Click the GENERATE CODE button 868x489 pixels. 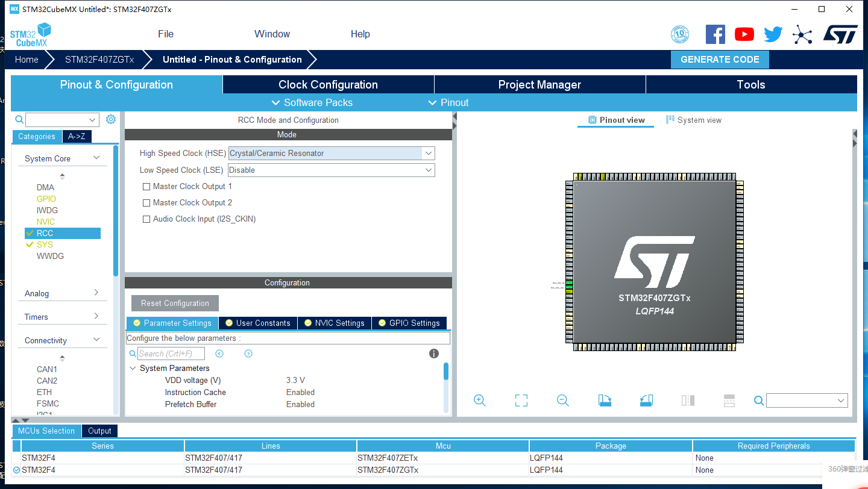click(x=720, y=59)
